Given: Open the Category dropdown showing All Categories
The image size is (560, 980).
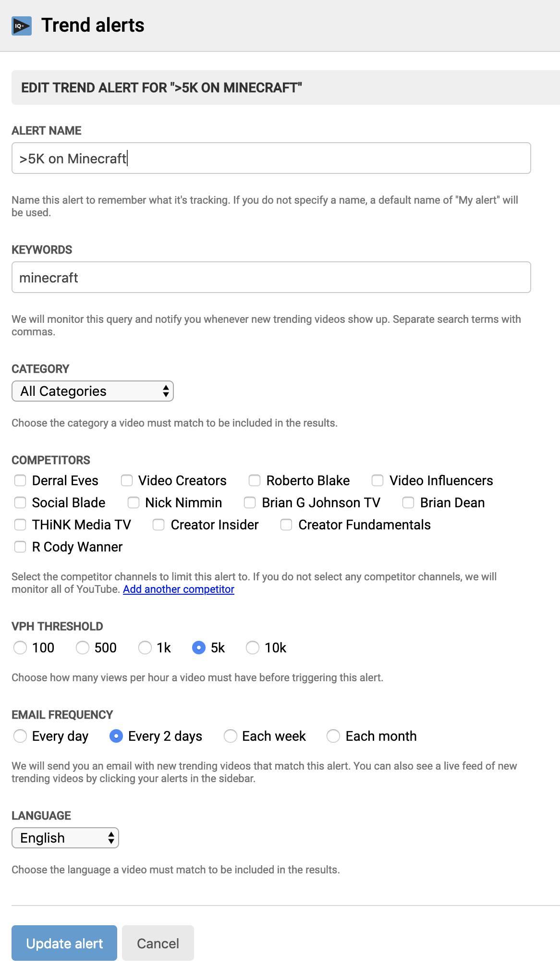Looking at the screenshot, I should tap(93, 391).
